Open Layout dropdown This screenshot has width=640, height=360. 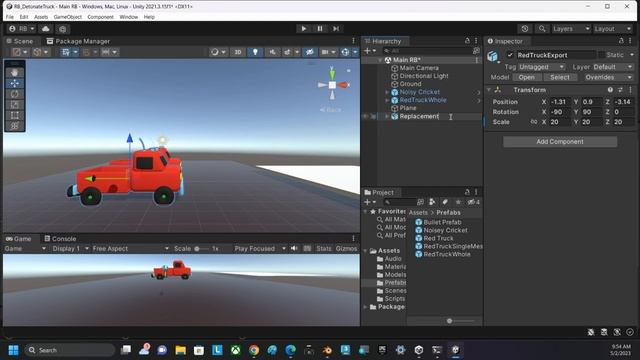tap(612, 29)
